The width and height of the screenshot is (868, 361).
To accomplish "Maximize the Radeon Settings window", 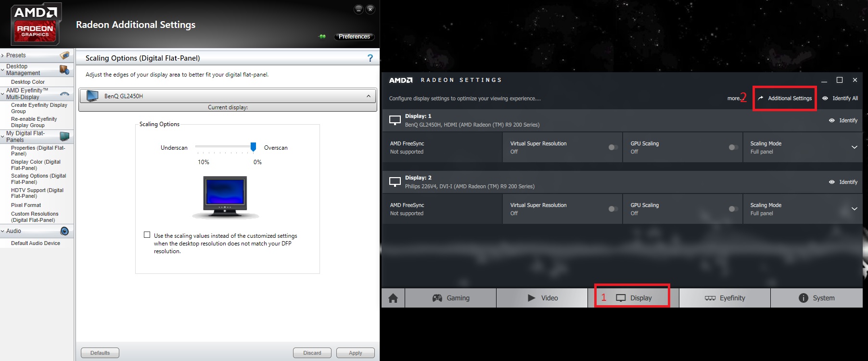I will pyautogui.click(x=840, y=80).
